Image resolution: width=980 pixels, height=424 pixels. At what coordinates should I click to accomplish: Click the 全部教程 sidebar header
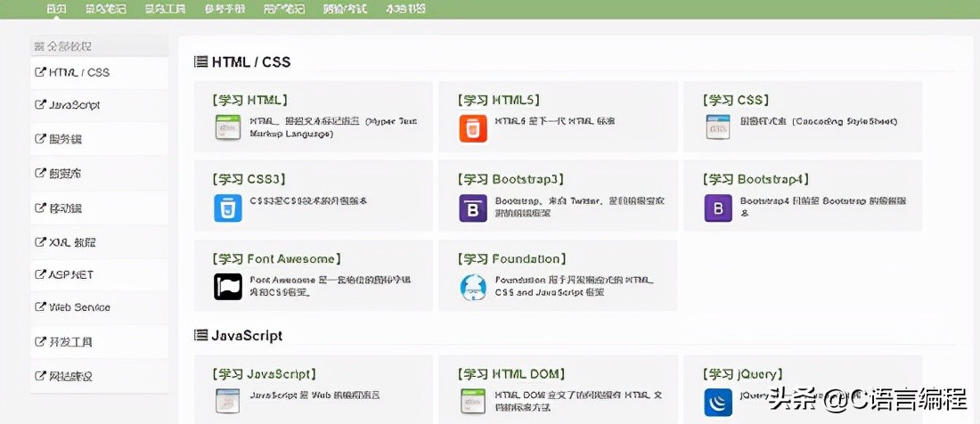pos(99,46)
